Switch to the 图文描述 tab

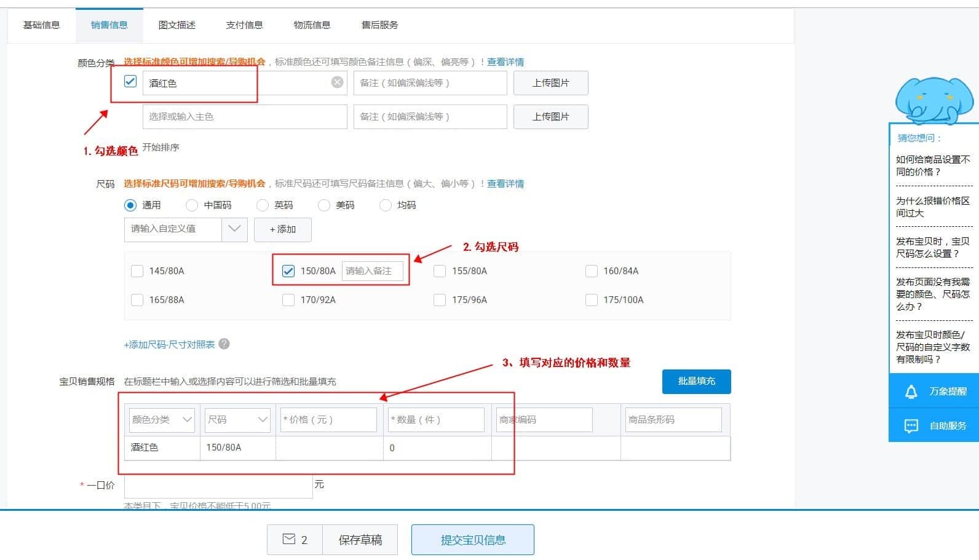pos(177,25)
